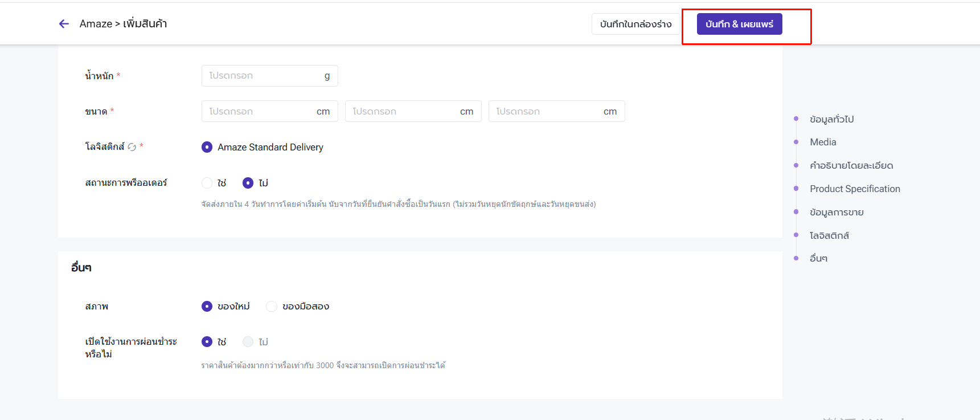The width and height of the screenshot is (980, 420).
Task: Click the third ขนาด cm field
Action: [x=548, y=112]
